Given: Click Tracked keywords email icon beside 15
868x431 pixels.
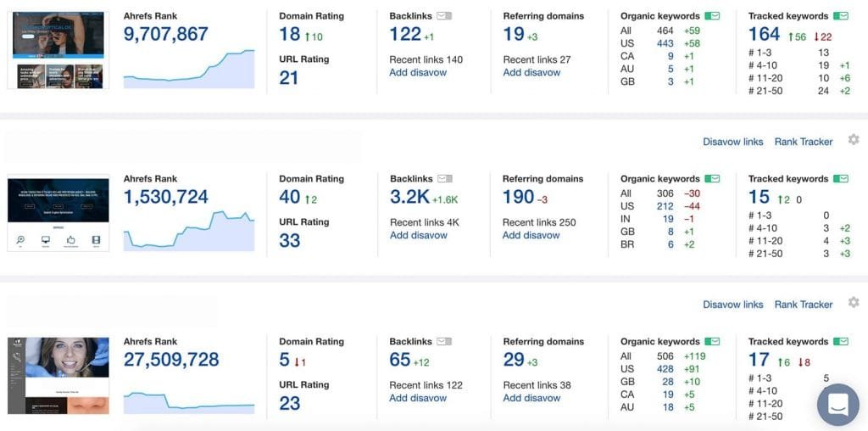Looking at the screenshot, I should tap(840, 179).
